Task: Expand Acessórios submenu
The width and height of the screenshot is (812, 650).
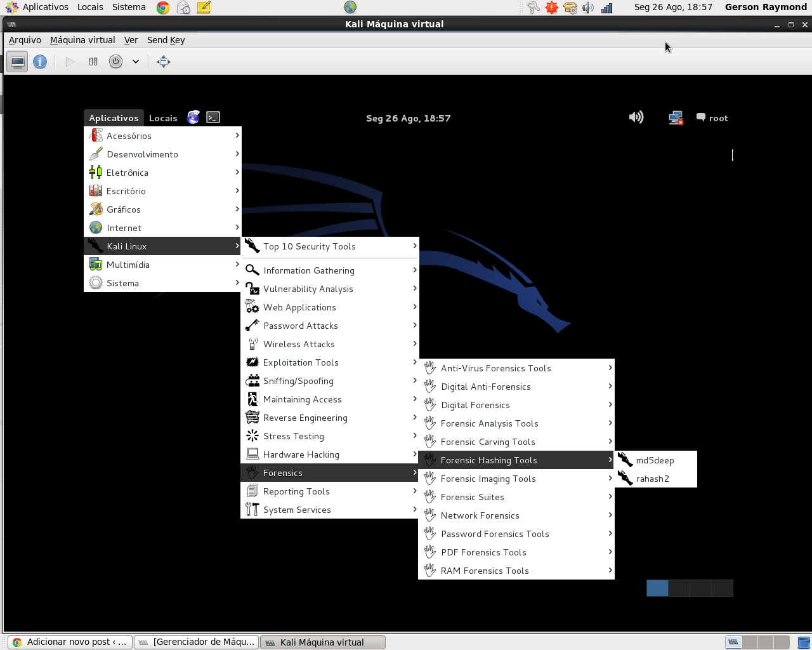Action: click(162, 136)
